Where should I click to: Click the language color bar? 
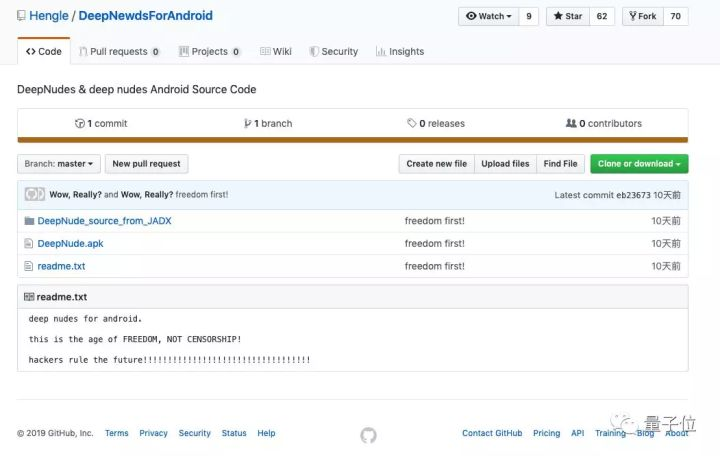pos(352,140)
